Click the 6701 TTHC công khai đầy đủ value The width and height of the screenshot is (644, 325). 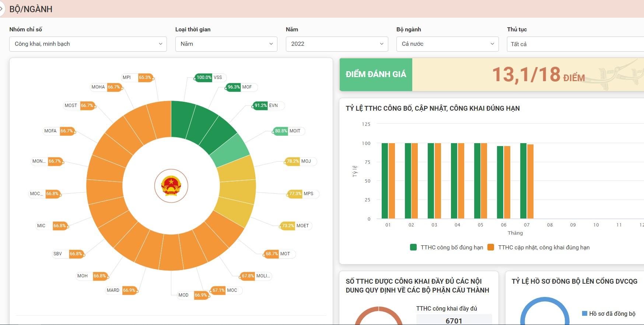pos(454,321)
